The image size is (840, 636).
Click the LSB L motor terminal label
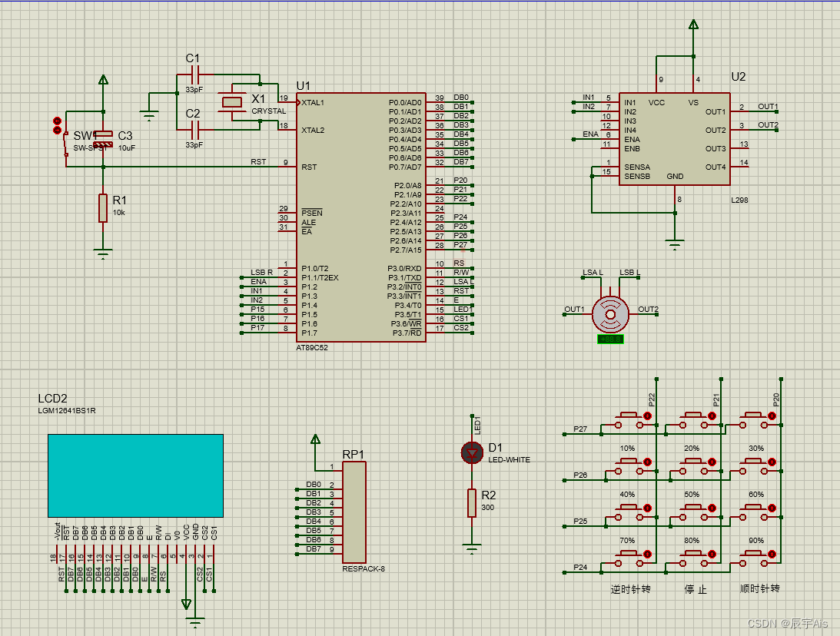629,273
